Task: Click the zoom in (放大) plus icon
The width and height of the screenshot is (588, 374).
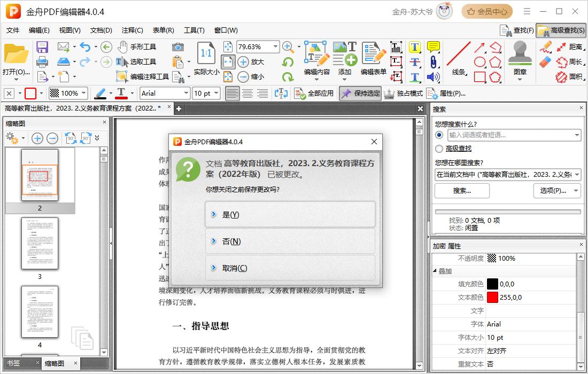Action: [244, 62]
